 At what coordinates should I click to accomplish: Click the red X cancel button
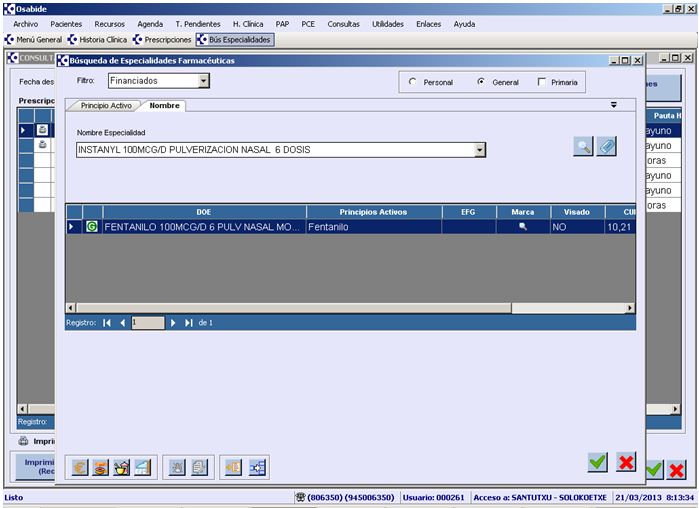pos(626,461)
